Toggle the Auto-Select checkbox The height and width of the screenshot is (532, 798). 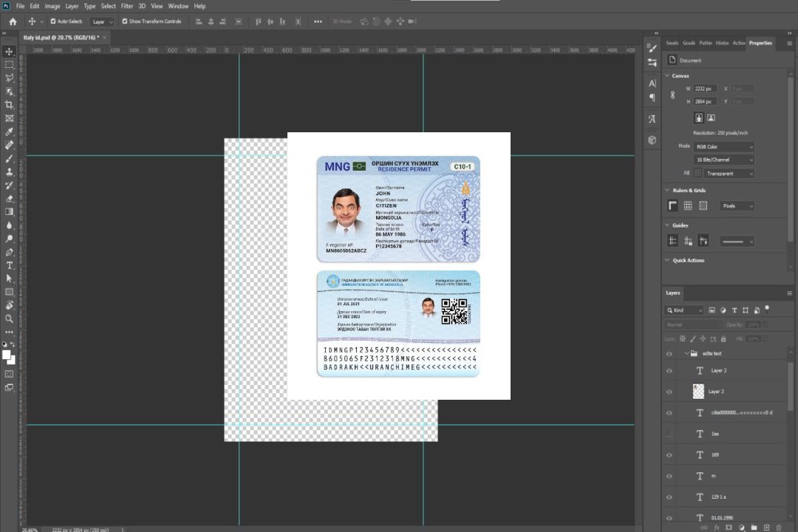[x=53, y=21]
